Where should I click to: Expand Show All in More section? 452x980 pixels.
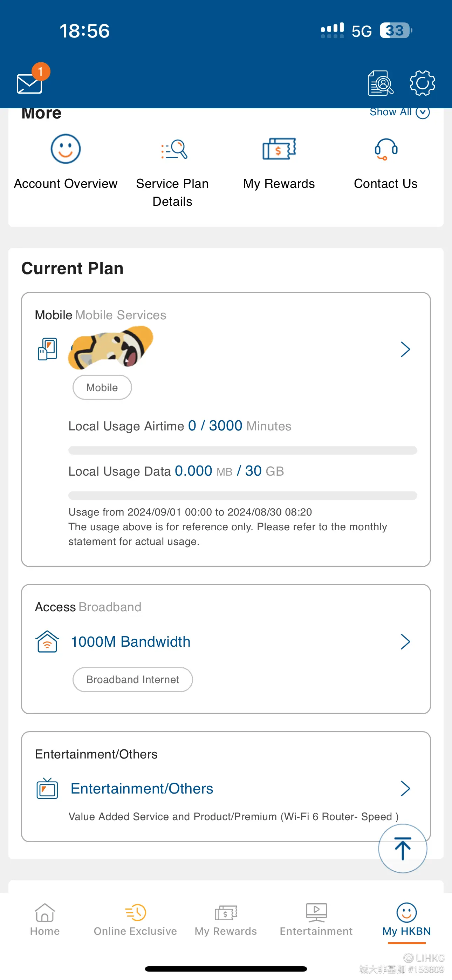coord(399,112)
